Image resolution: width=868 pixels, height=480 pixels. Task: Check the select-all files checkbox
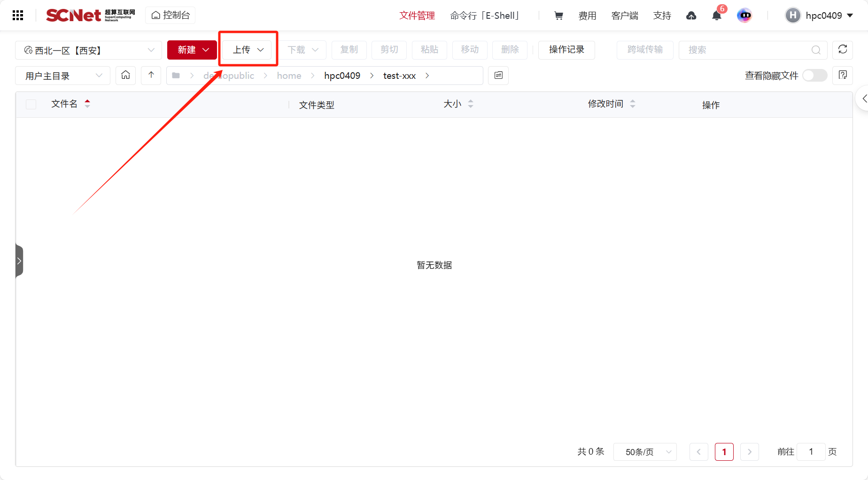[31, 104]
